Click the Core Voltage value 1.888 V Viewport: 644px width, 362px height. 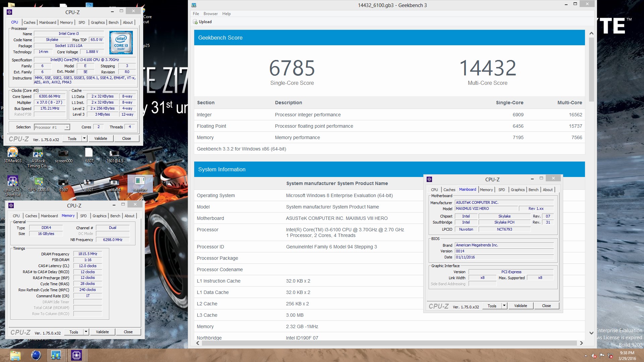tap(92, 52)
